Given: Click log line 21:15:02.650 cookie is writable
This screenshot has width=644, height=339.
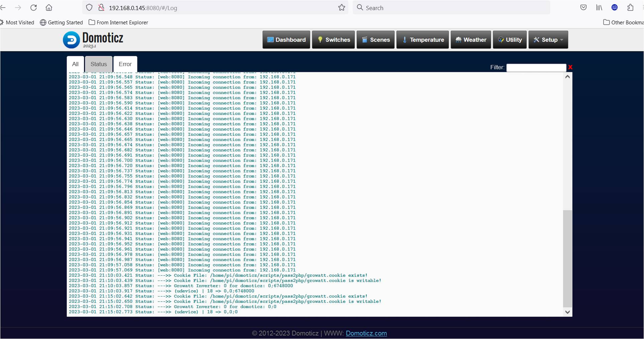Looking at the screenshot, I should point(225,302).
